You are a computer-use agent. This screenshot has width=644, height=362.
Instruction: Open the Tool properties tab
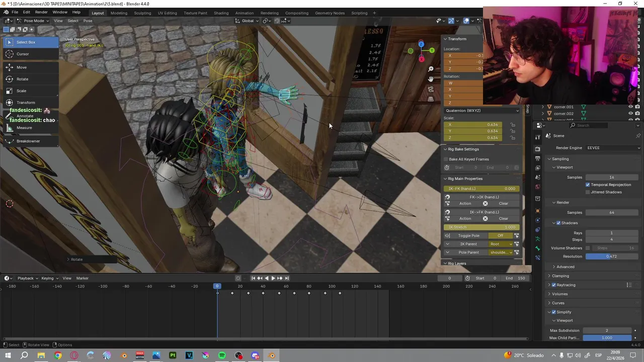[537, 136]
